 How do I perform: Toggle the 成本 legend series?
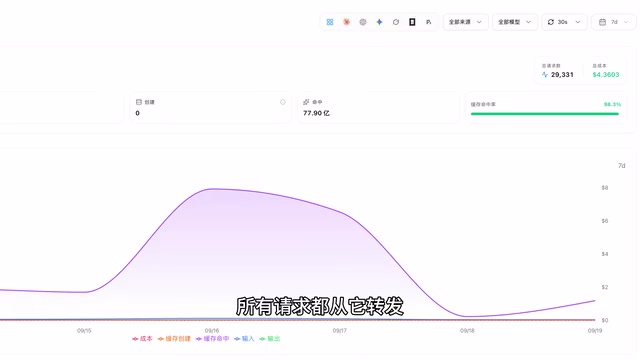142,339
